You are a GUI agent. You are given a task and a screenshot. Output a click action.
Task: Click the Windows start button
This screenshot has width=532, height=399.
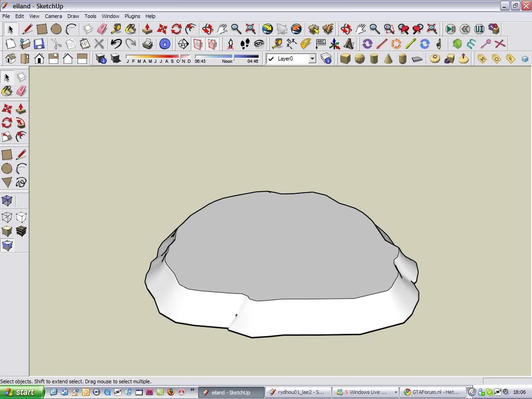[22, 392]
